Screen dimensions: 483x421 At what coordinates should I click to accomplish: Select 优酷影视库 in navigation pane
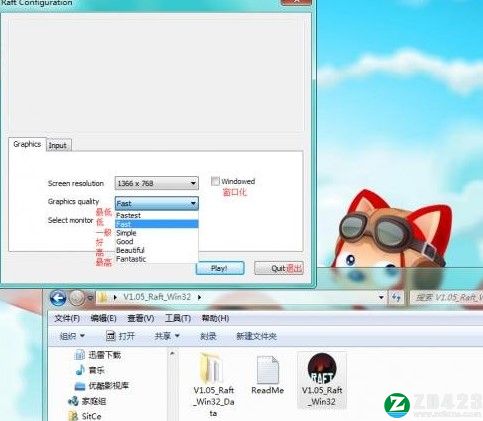tap(102, 386)
